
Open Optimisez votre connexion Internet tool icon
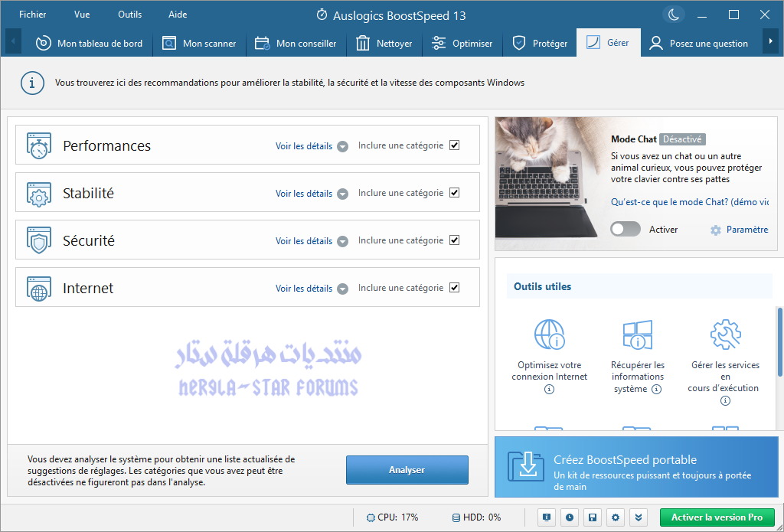550,334
